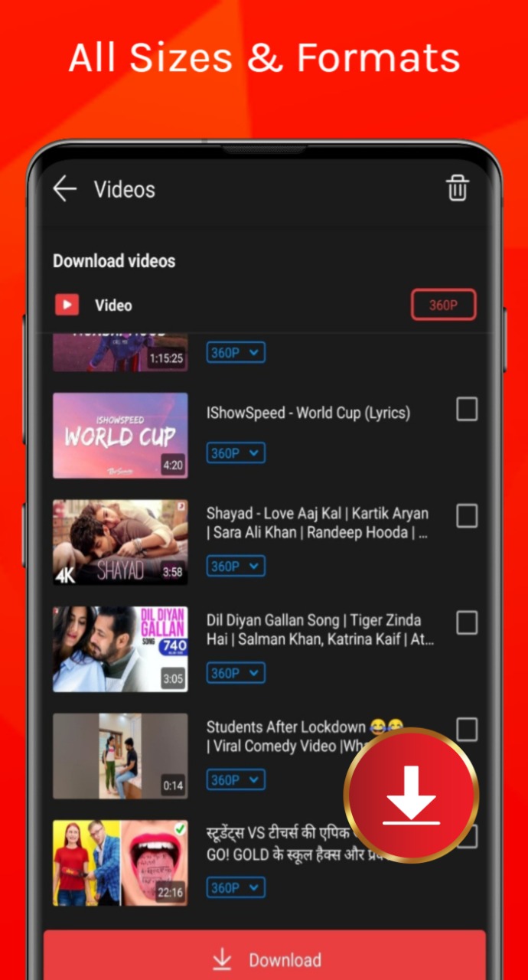Viewport: 528px width, 980px height.
Task: Tap the 'Videos' screen title
Action: [x=125, y=189]
